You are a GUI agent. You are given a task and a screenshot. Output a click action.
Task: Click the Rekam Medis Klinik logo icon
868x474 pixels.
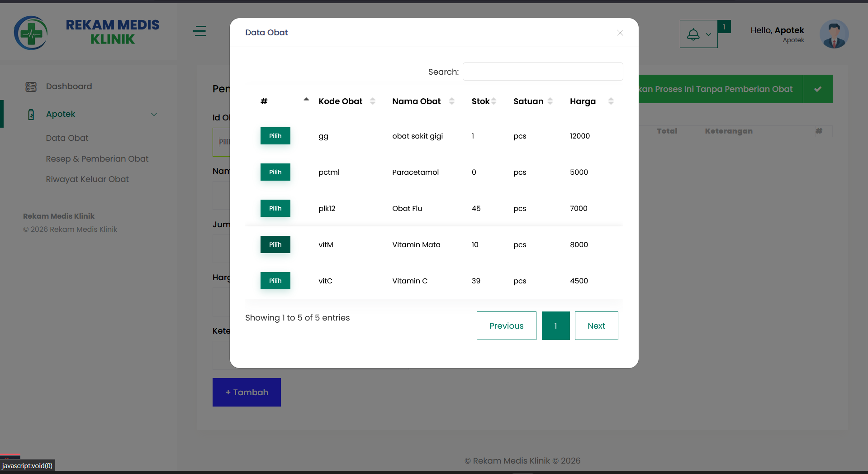pos(31,33)
